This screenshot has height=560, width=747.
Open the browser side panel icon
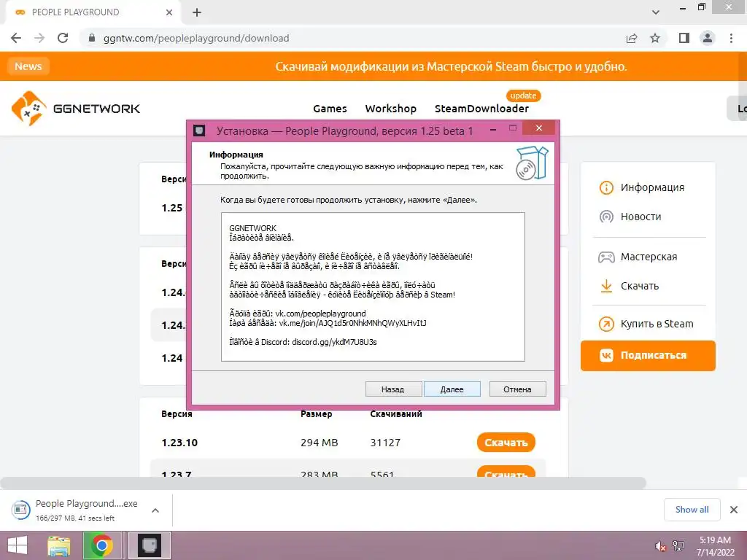tap(684, 38)
